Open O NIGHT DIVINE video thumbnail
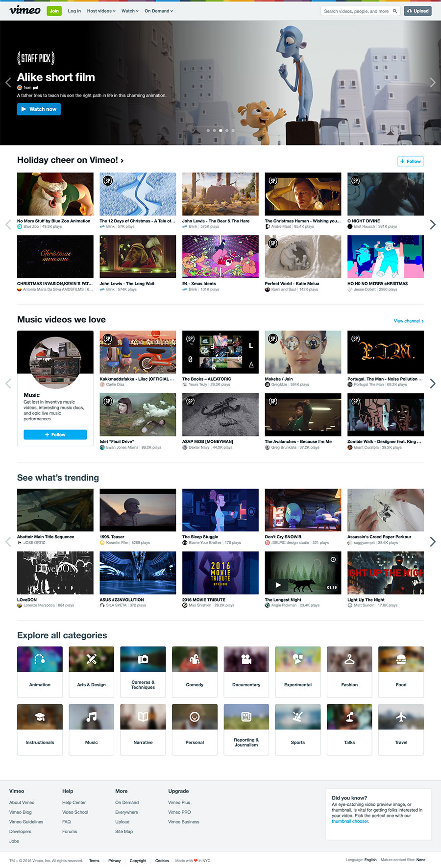 pos(386,194)
